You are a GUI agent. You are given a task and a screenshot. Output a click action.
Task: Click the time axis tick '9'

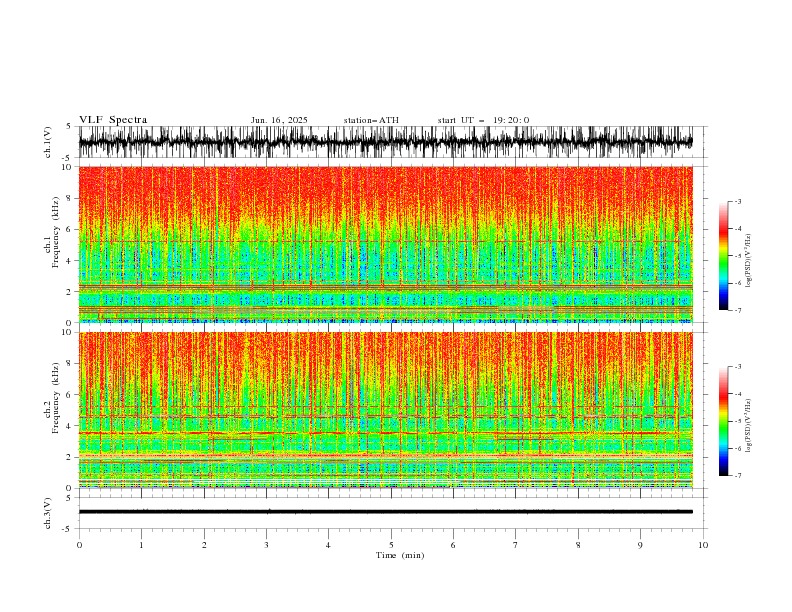[640, 545]
